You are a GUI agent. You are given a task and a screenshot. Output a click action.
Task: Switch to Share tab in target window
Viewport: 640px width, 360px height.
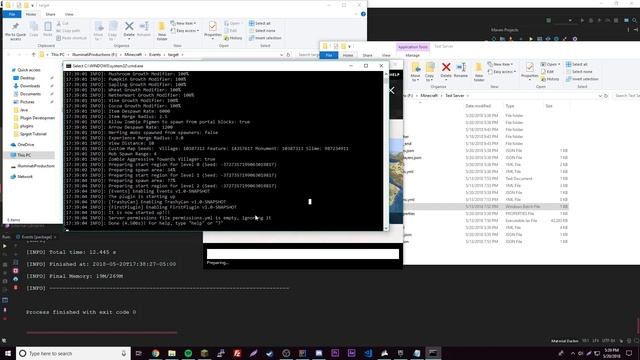50,14
